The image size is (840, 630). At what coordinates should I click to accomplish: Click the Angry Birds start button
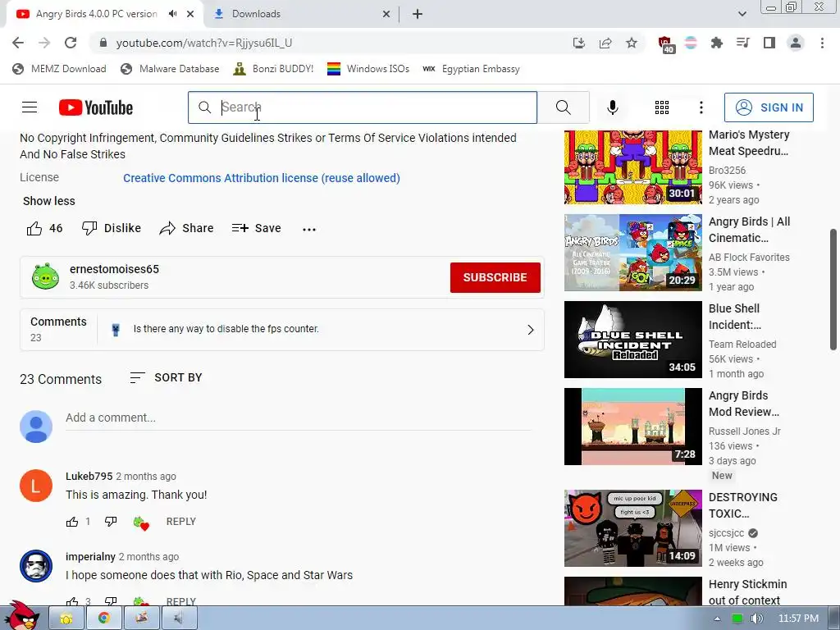[22, 617]
